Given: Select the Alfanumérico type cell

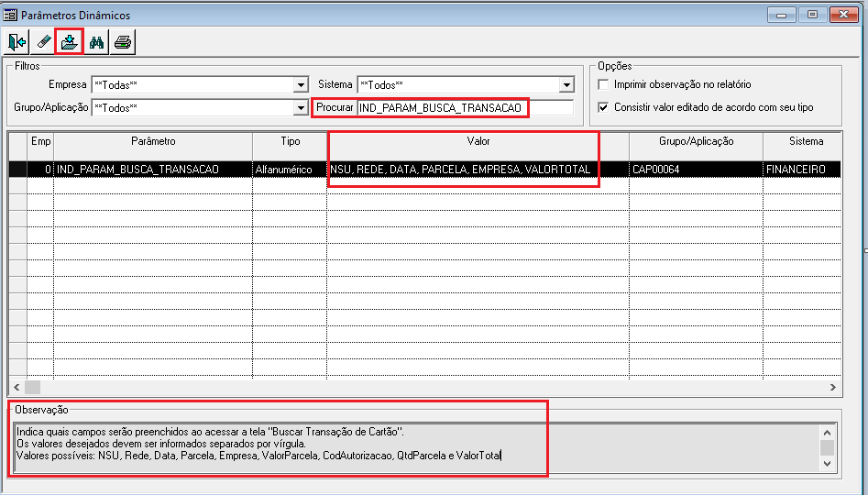Looking at the screenshot, I should 290,170.
